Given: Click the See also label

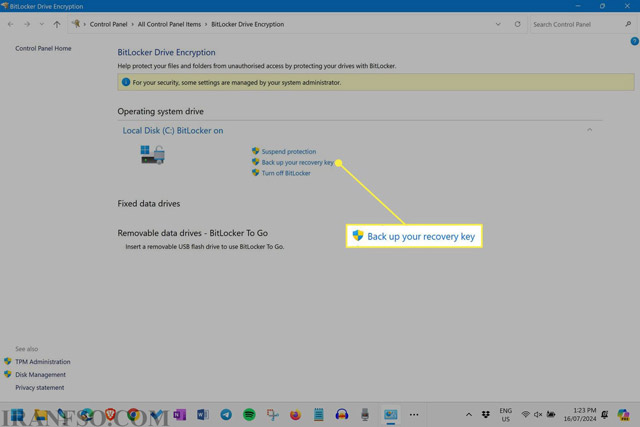Looking at the screenshot, I should [x=27, y=349].
